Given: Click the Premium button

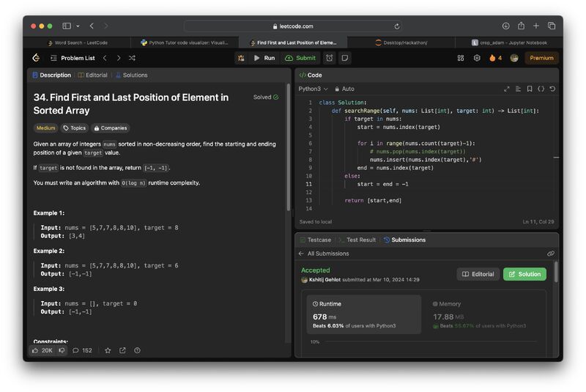Looking at the screenshot, I should pos(541,58).
